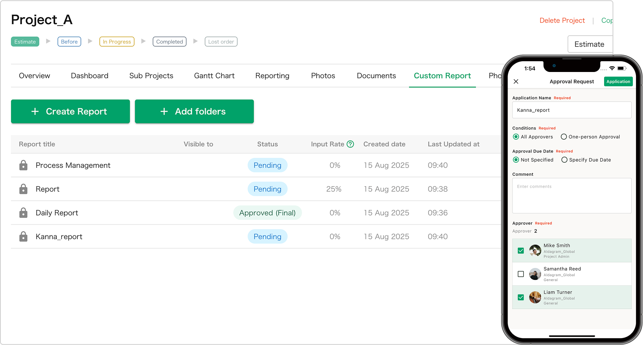Click the Create Report button
Viewport: 644px width, 345px height.
pyautogui.click(x=70, y=111)
